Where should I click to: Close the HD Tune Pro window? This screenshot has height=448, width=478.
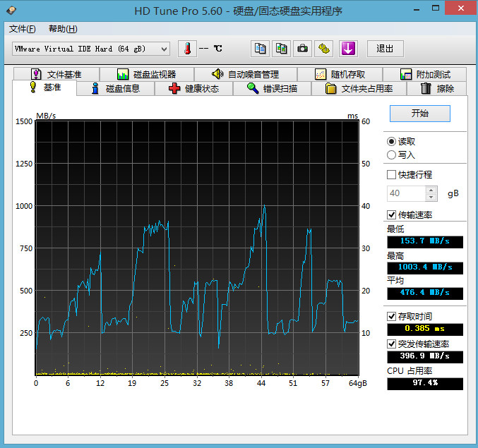[x=460, y=8]
